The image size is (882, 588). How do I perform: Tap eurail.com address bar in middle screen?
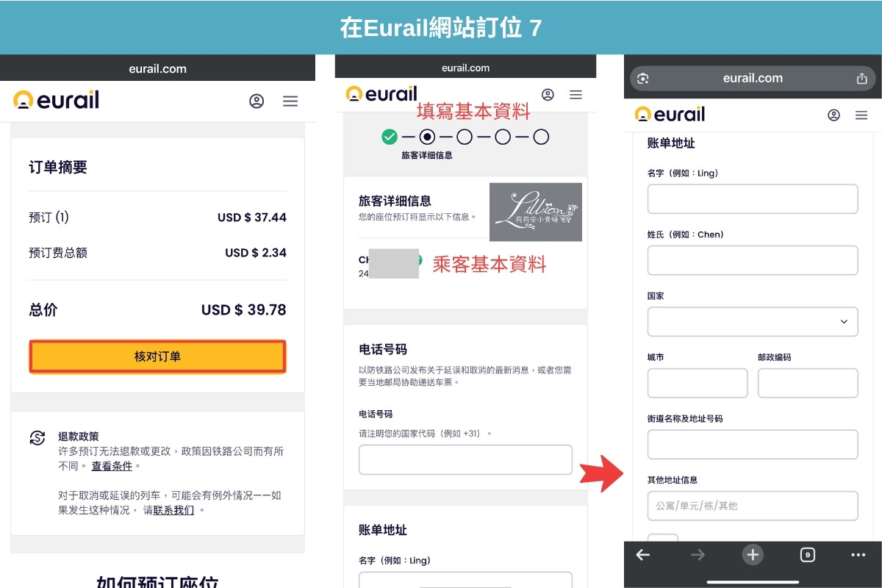[465, 68]
